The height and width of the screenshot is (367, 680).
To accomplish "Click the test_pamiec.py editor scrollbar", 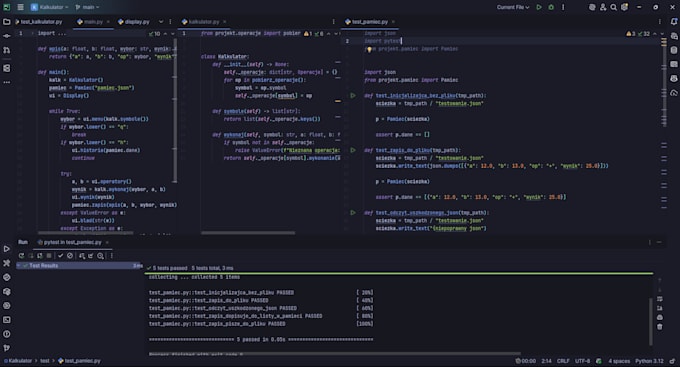I will coord(664,82).
